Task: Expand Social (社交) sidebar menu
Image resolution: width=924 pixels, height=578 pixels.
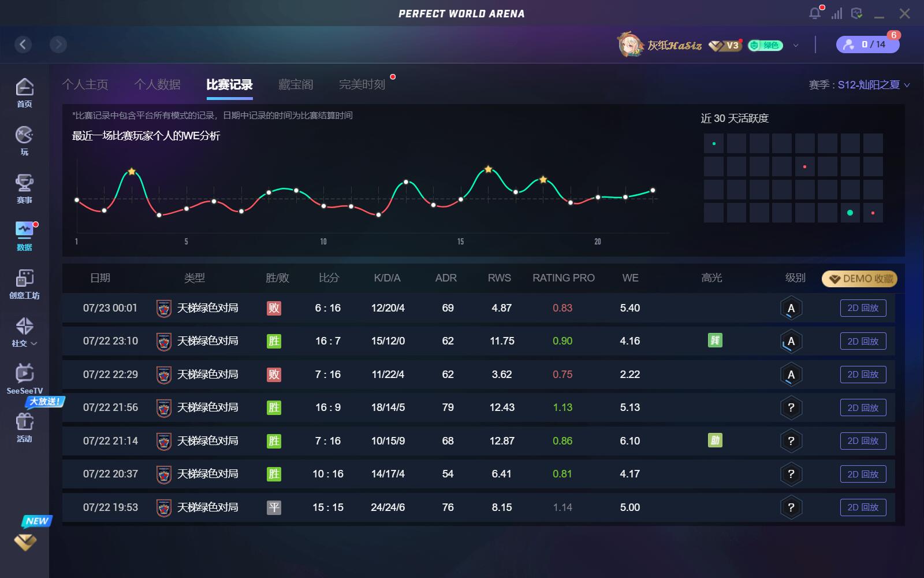Action: 24,332
